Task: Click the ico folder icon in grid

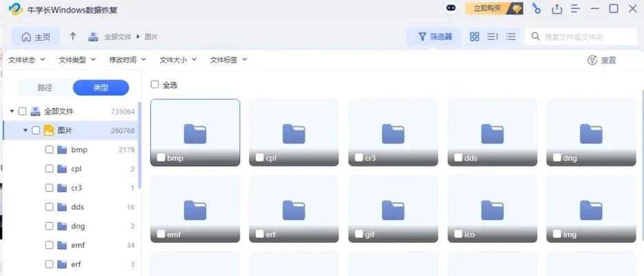Action: [492, 210]
